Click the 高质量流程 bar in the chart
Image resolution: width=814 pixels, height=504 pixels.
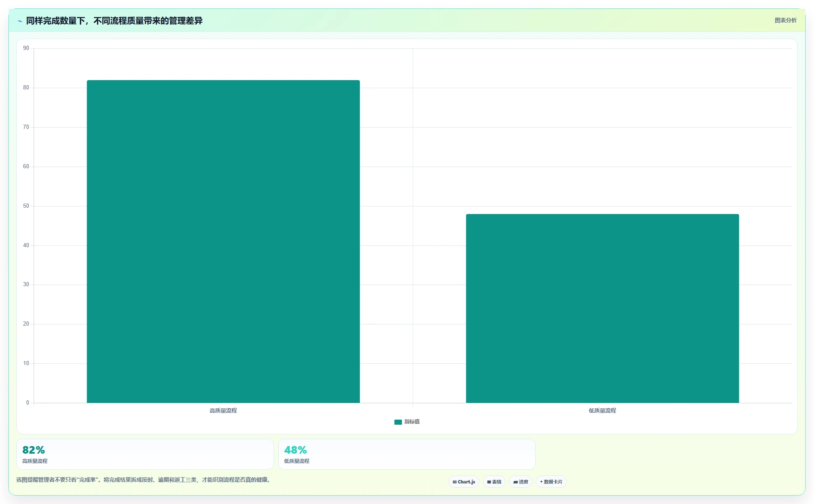point(223,241)
